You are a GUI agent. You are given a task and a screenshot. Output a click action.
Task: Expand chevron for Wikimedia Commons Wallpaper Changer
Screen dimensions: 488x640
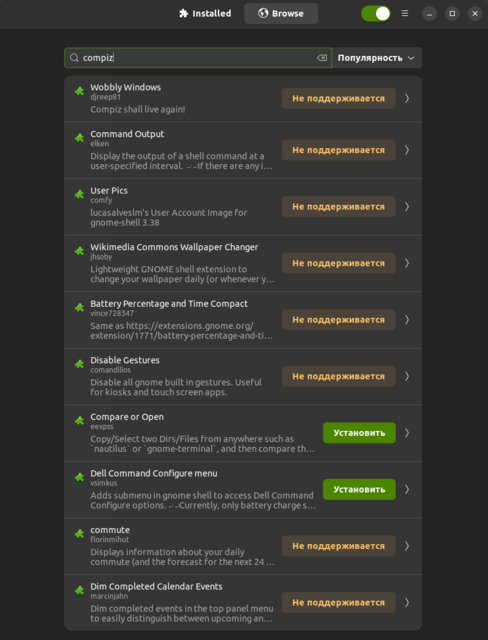coord(407,263)
